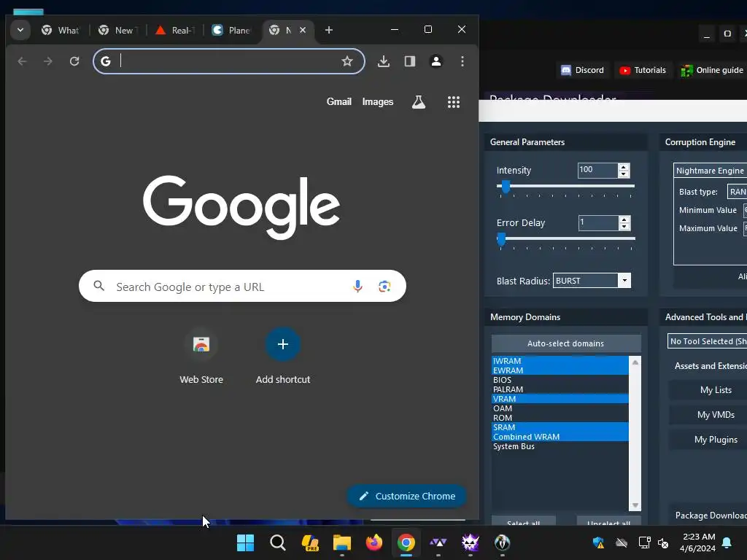The height and width of the screenshot is (560, 747).
Task: Open a new Chrome tab with plus
Action: tap(329, 30)
